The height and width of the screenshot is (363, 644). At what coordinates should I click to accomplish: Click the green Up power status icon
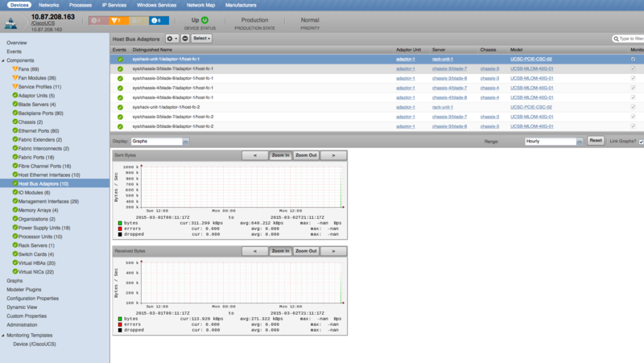[x=205, y=19]
